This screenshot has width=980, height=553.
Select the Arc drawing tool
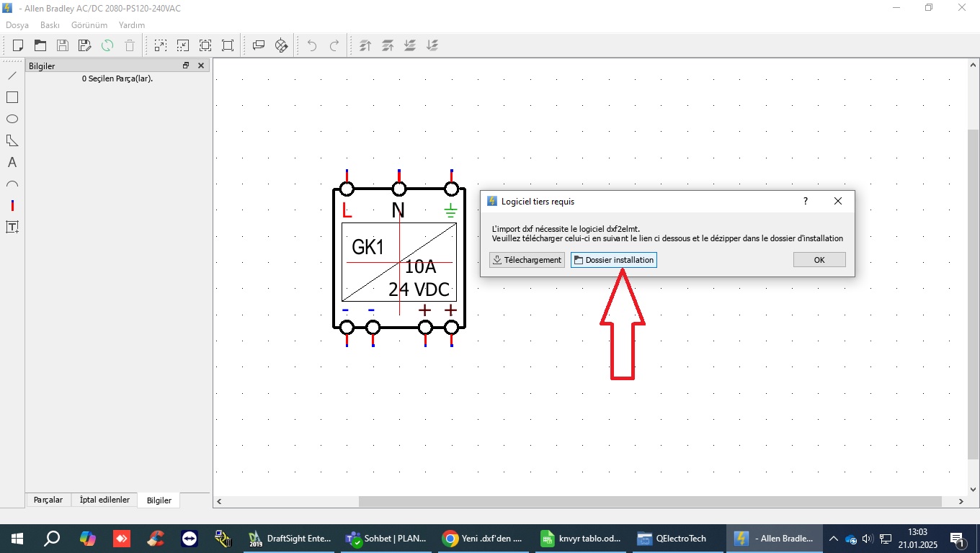[12, 184]
